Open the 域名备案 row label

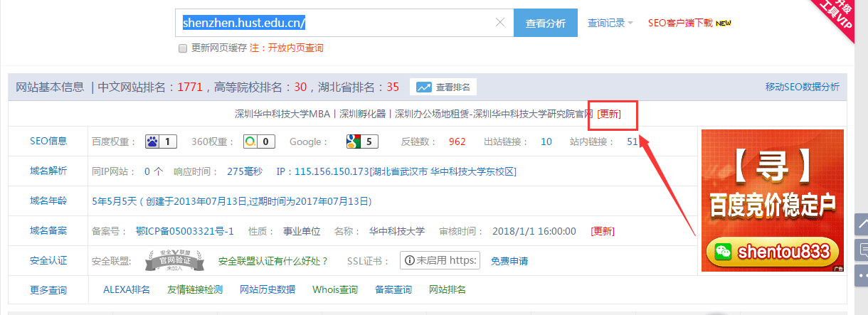point(48,231)
